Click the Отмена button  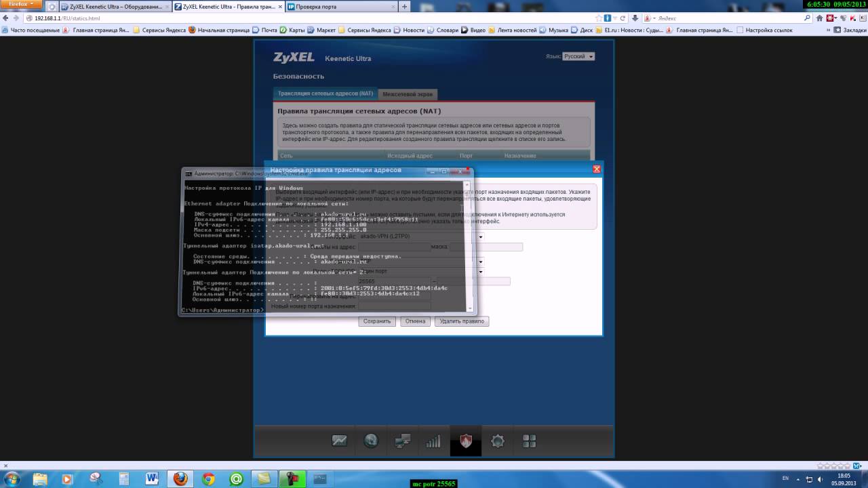(415, 321)
